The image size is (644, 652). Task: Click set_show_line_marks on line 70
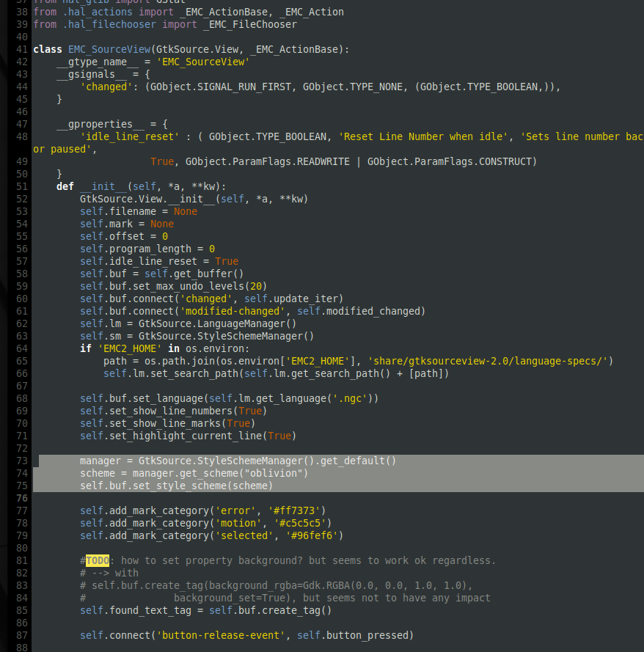(x=165, y=424)
